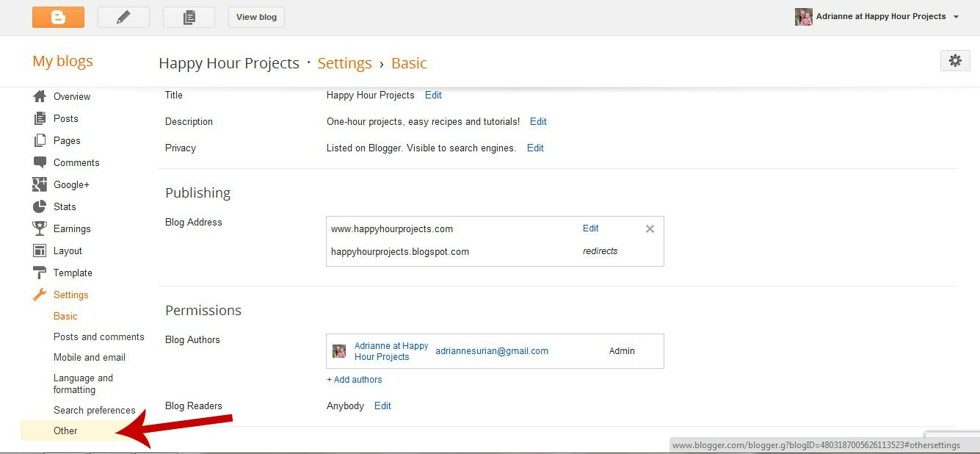The width and height of the screenshot is (980, 454).
Task: Click the Template paint roller icon
Action: click(40, 273)
